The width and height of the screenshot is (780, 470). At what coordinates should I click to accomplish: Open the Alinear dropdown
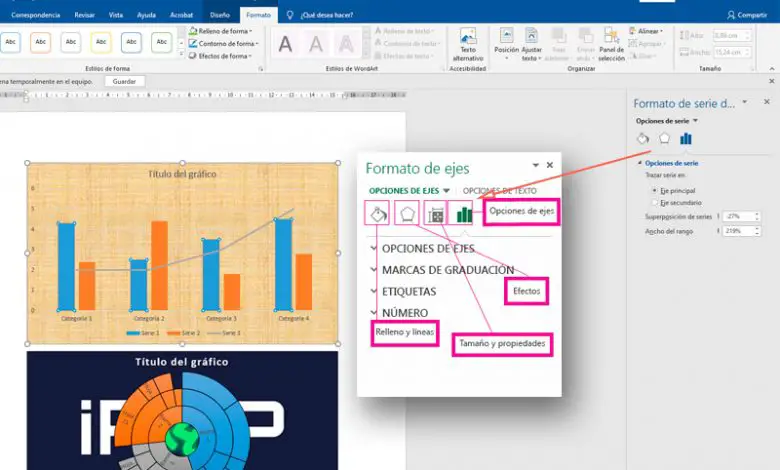[x=646, y=31]
